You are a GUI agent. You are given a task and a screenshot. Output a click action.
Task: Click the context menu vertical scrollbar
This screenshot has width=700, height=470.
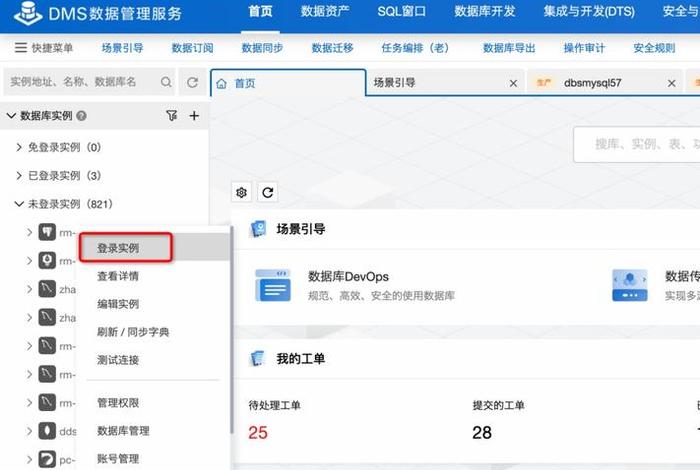231,329
